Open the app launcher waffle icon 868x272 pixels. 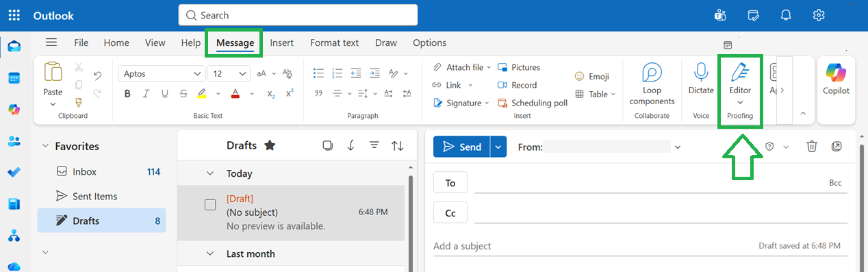(x=14, y=15)
